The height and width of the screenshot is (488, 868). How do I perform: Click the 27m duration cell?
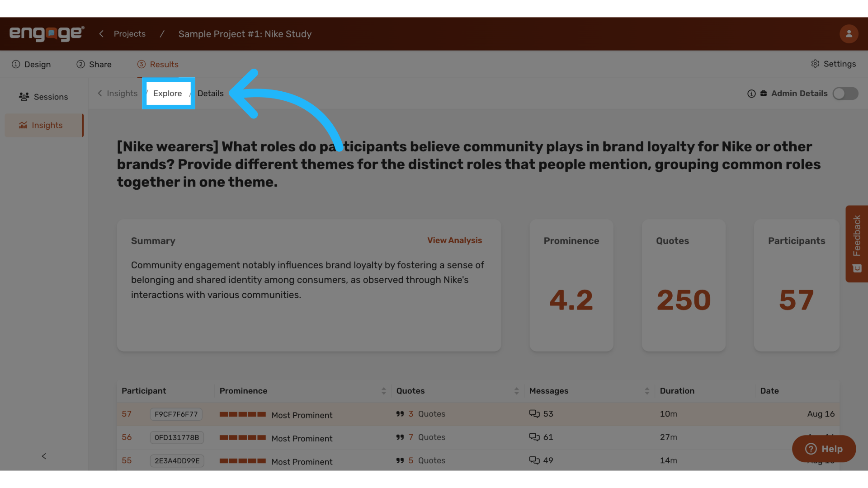pos(669,437)
